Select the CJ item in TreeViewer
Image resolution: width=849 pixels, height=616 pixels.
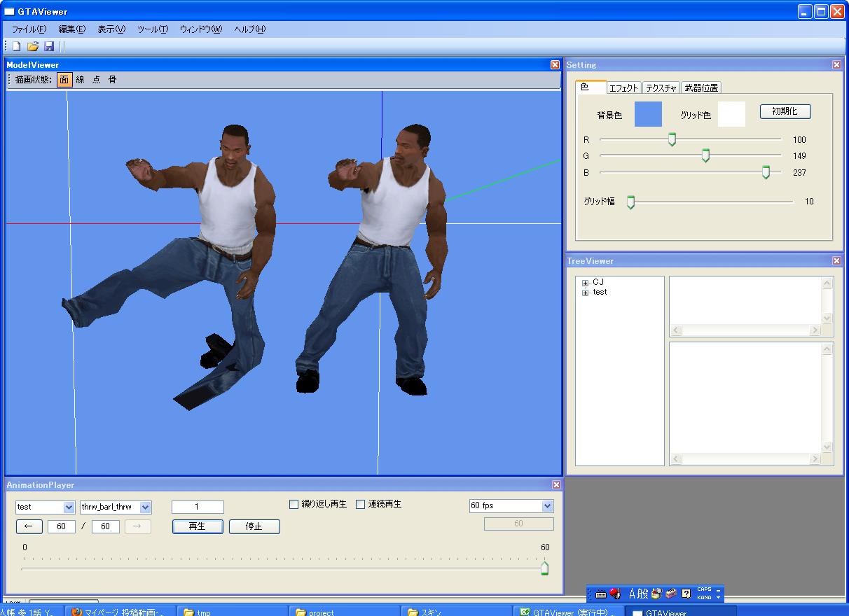[x=598, y=282]
